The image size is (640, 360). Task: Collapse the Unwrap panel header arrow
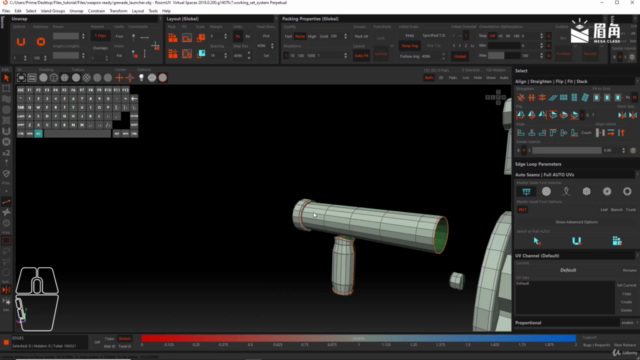pos(160,19)
